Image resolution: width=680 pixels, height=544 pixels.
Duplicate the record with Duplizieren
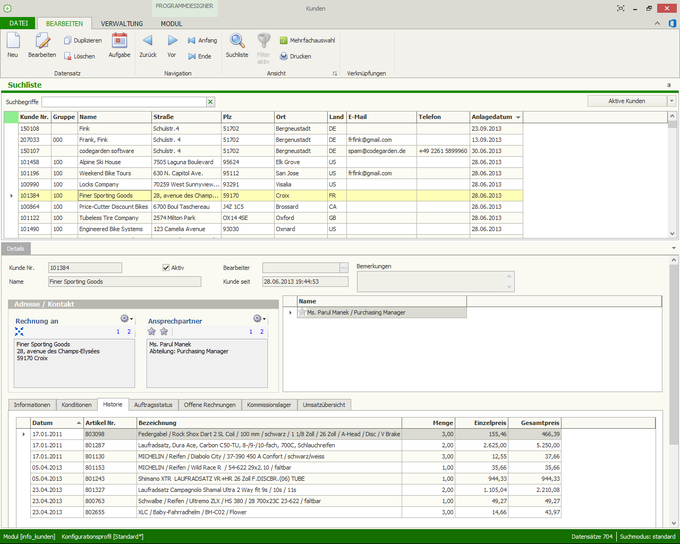[85, 40]
